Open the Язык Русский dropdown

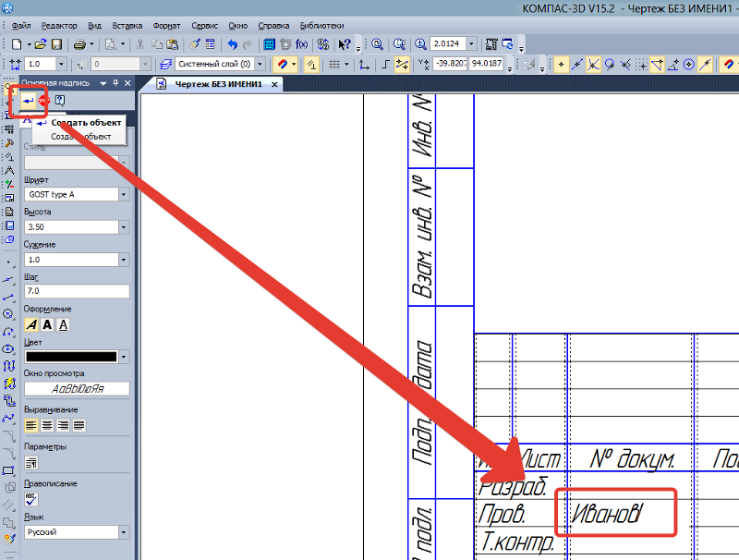pyautogui.click(x=124, y=532)
